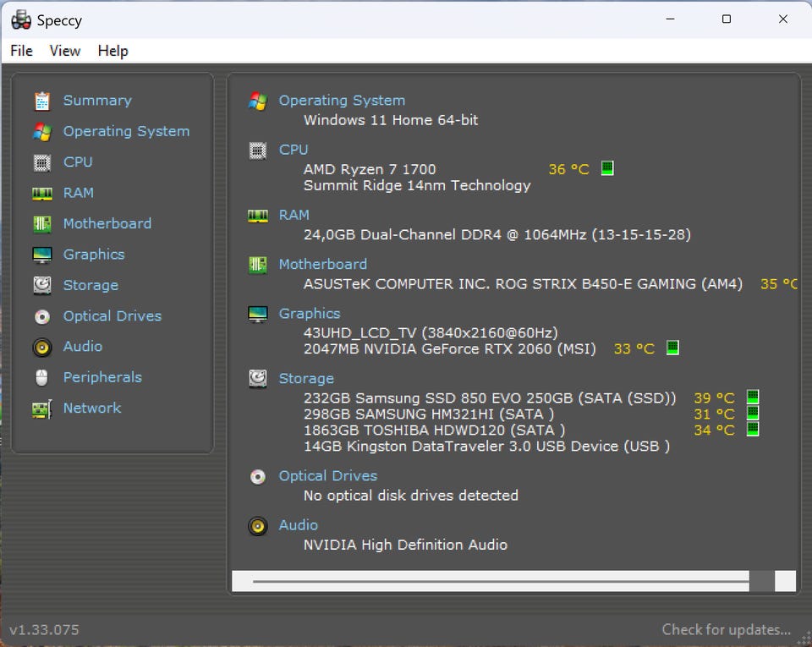
Task: Click green indicator beside TOSHIBA HDWD120 34 °C
Action: point(753,429)
